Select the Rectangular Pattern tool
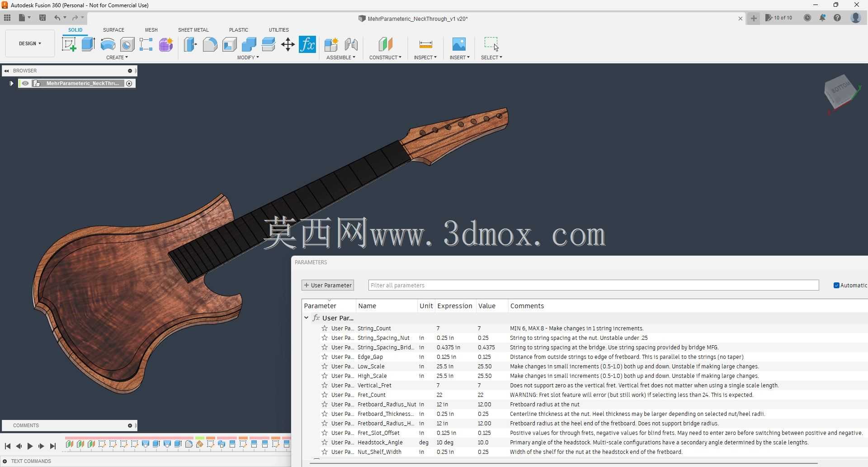Screen dimensions: 868x467 tap(146, 44)
